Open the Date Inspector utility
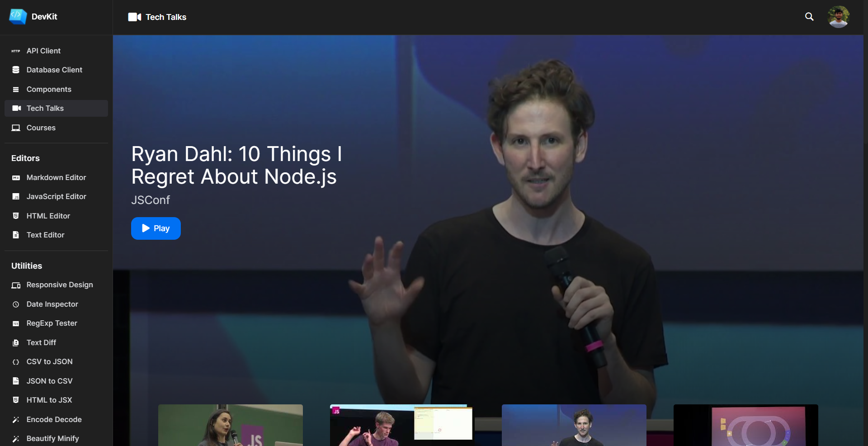Screen dimensions: 868x446 [52, 304]
